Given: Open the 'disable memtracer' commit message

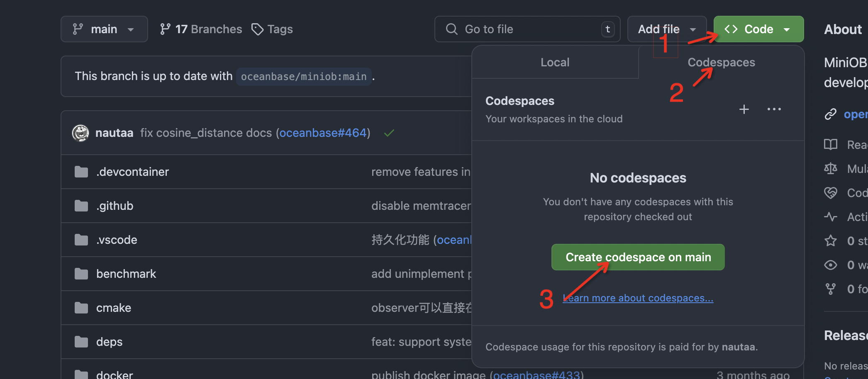Looking at the screenshot, I should [x=421, y=206].
